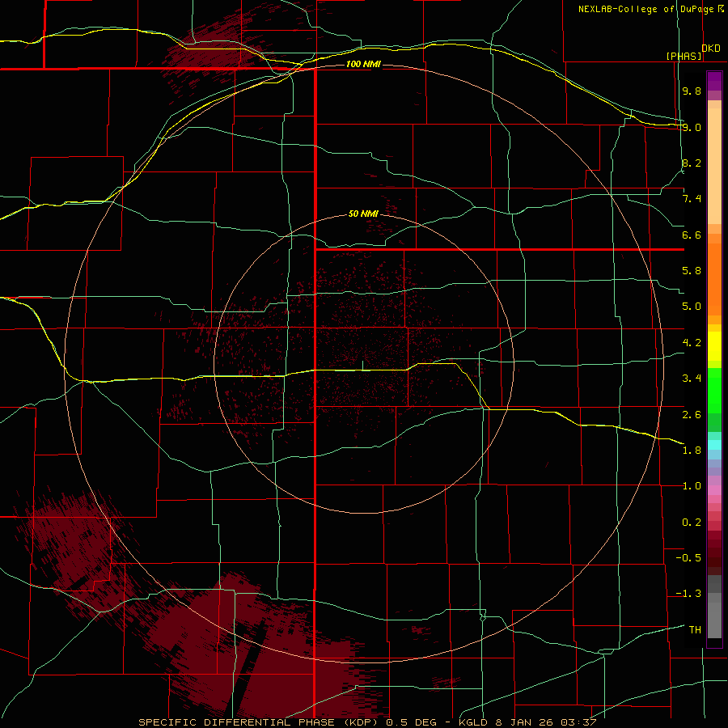Screen dimensions: 728x728
Task: Click the TH threshold label on the legend
Action: [695, 630]
